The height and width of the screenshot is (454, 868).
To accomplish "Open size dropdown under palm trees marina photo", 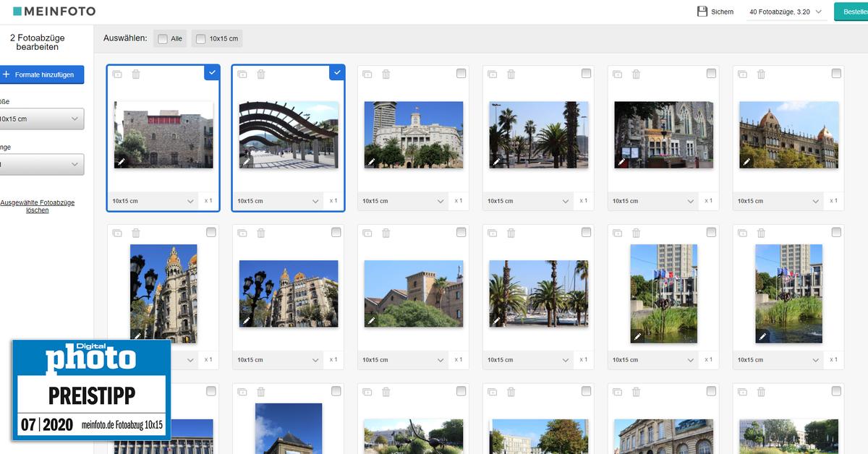I will click(x=529, y=360).
